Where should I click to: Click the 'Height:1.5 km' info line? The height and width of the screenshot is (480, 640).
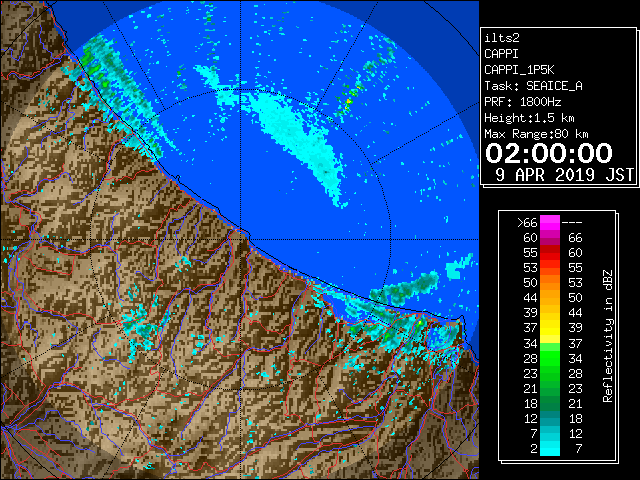pos(529,118)
